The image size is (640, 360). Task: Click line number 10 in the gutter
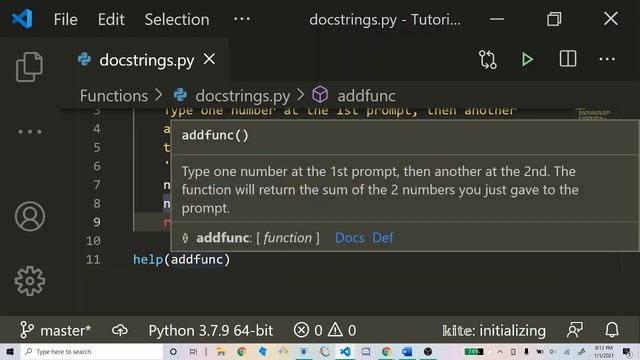pyautogui.click(x=93, y=241)
